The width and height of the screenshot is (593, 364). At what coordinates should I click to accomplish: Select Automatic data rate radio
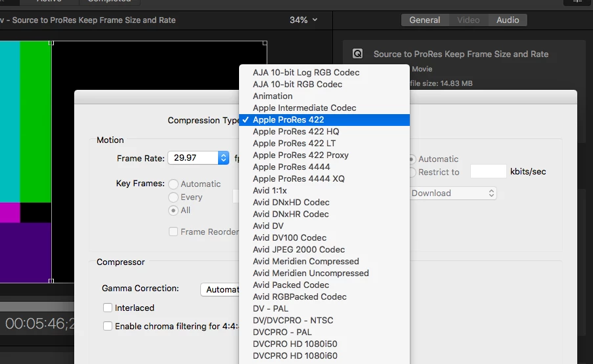pos(412,159)
